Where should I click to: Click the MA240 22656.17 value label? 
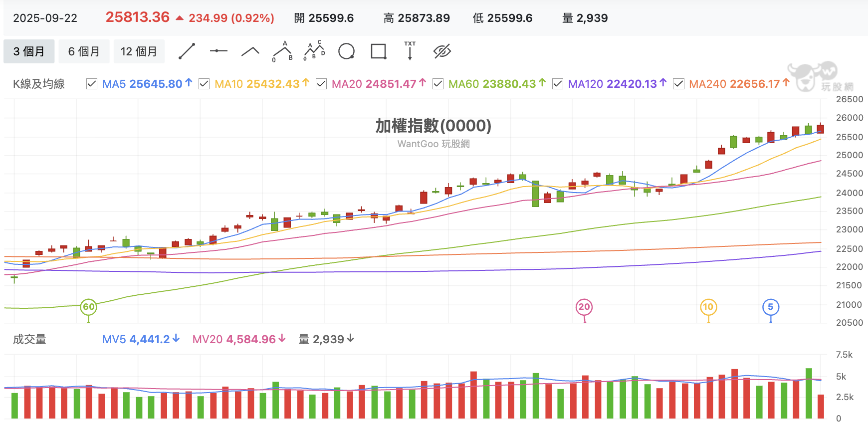click(739, 84)
